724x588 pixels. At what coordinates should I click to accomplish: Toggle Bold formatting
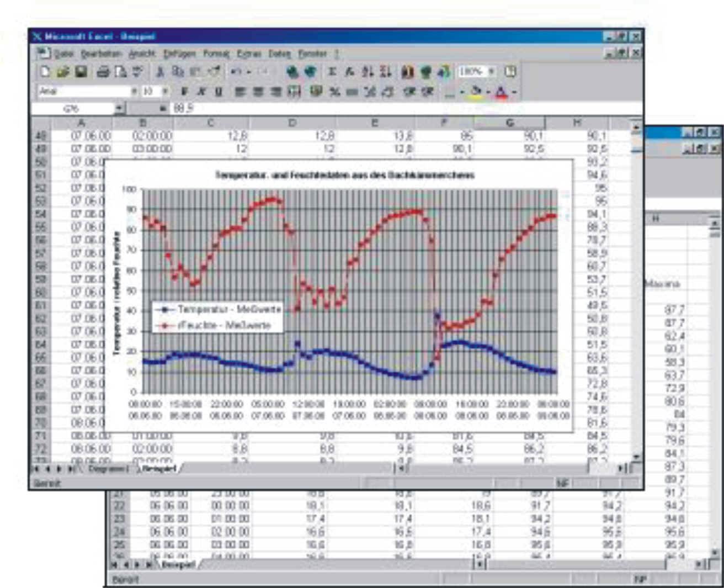pos(184,92)
